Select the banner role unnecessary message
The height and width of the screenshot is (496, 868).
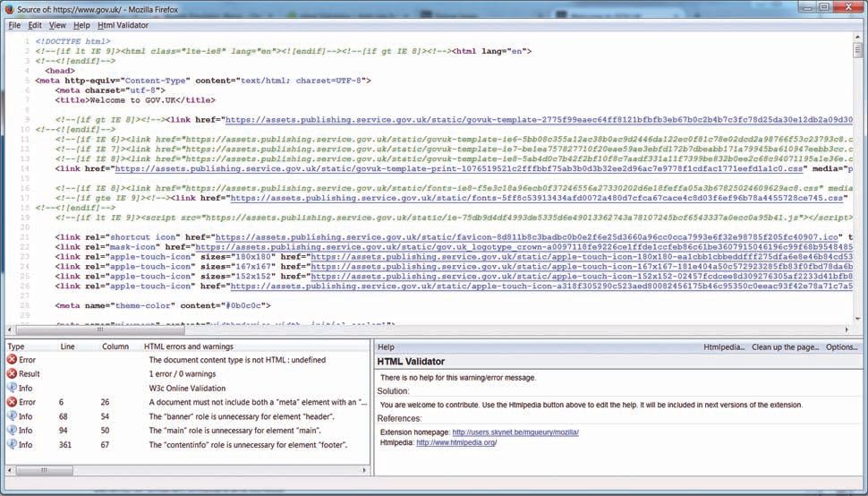click(242, 416)
